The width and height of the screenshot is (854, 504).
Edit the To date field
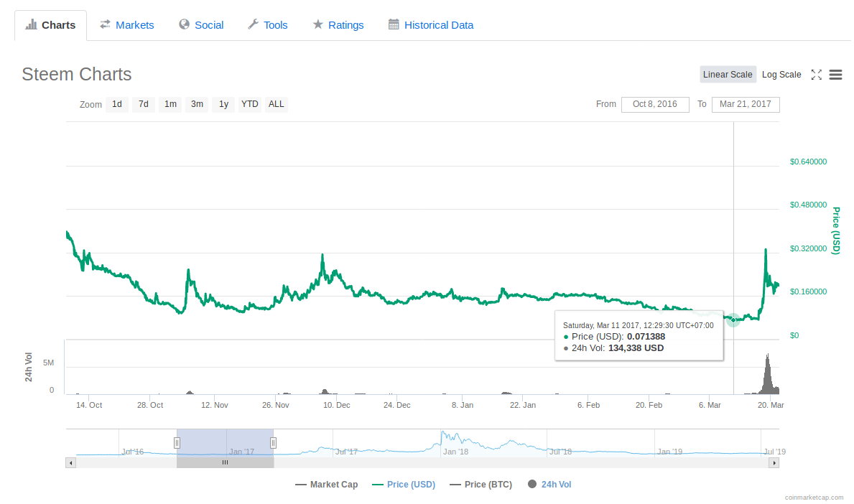pos(746,105)
